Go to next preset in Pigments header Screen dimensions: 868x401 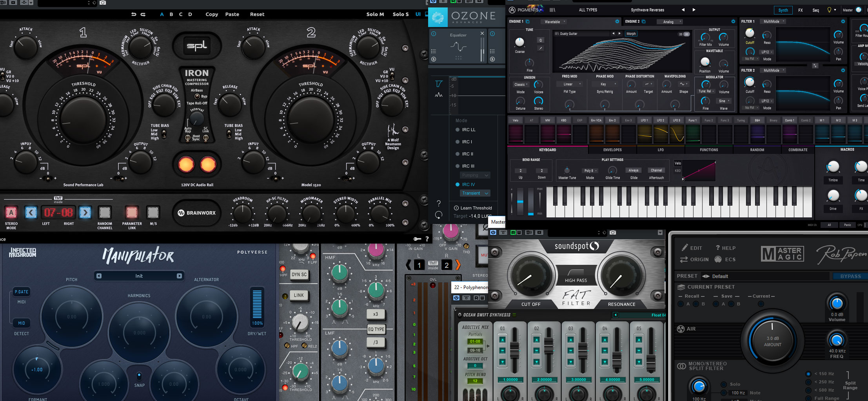click(694, 10)
